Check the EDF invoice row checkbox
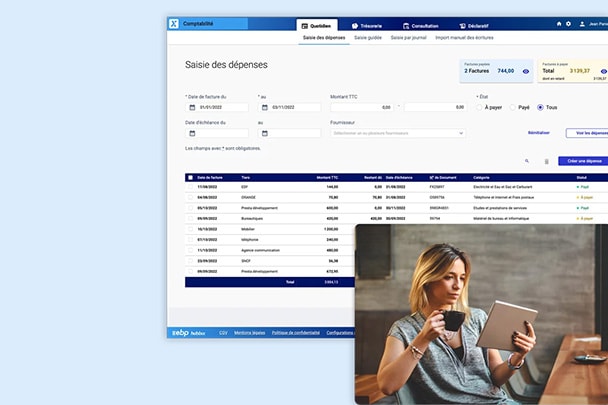This screenshot has width=608, height=405. click(190, 187)
